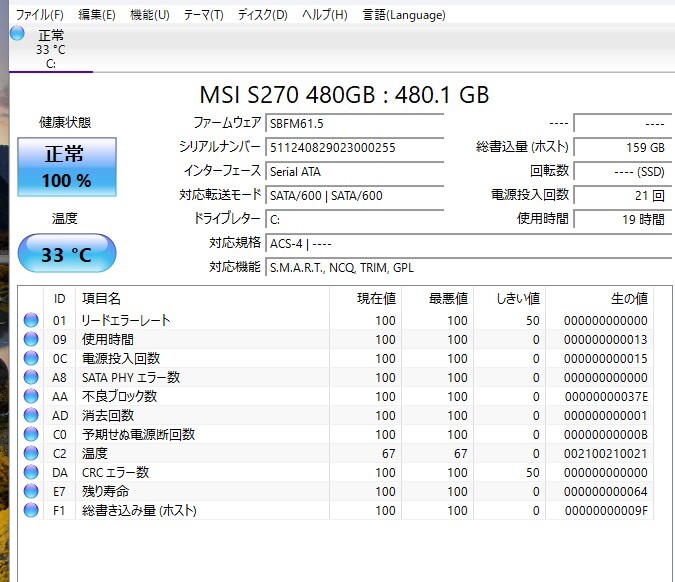This screenshot has height=582, width=675.
Task: Click the supported standard field ACS-4
Action: (x=469, y=244)
